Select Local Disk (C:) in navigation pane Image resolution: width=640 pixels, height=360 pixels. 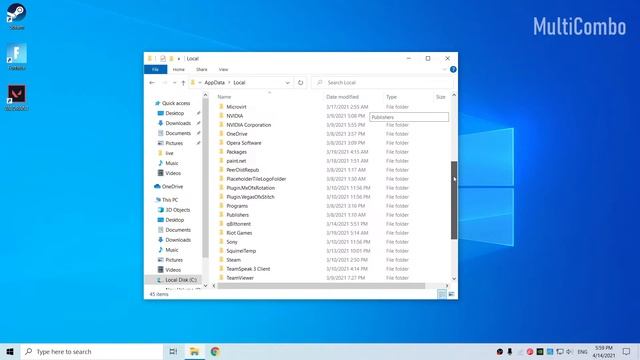tap(181, 280)
